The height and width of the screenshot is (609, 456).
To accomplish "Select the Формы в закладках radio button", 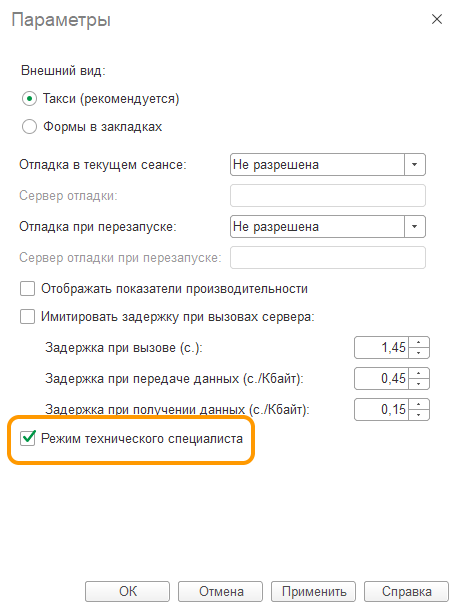I will coord(30,127).
